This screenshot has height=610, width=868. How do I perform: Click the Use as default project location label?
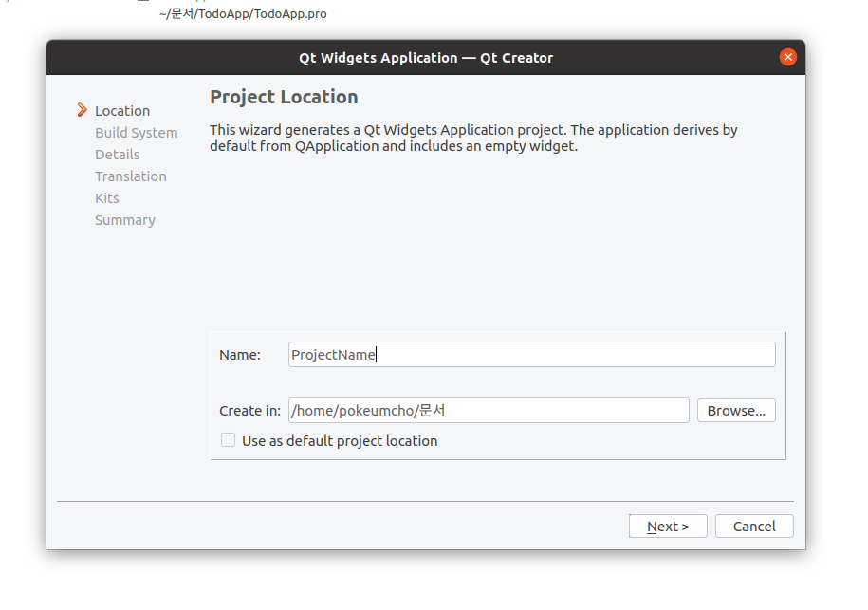[340, 440]
